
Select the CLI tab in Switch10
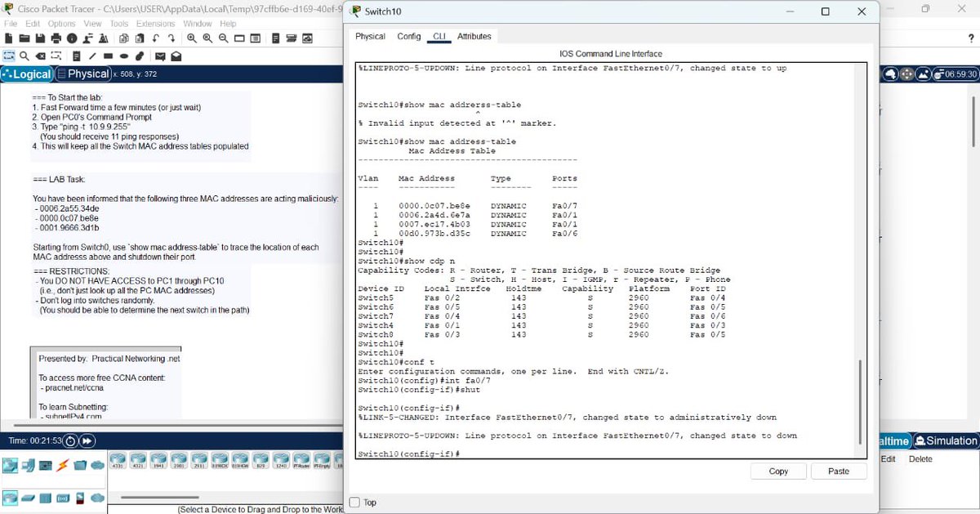439,37
